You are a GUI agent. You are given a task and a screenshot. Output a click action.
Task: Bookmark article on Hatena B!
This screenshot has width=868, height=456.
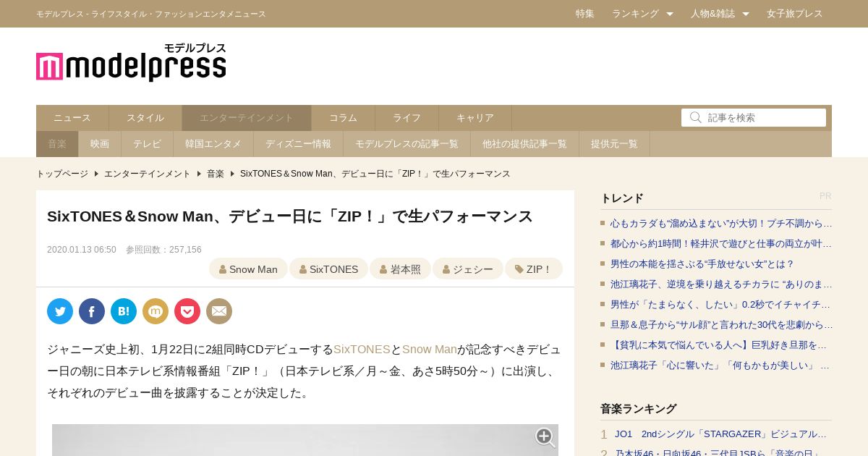pyautogui.click(x=124, y=311)
